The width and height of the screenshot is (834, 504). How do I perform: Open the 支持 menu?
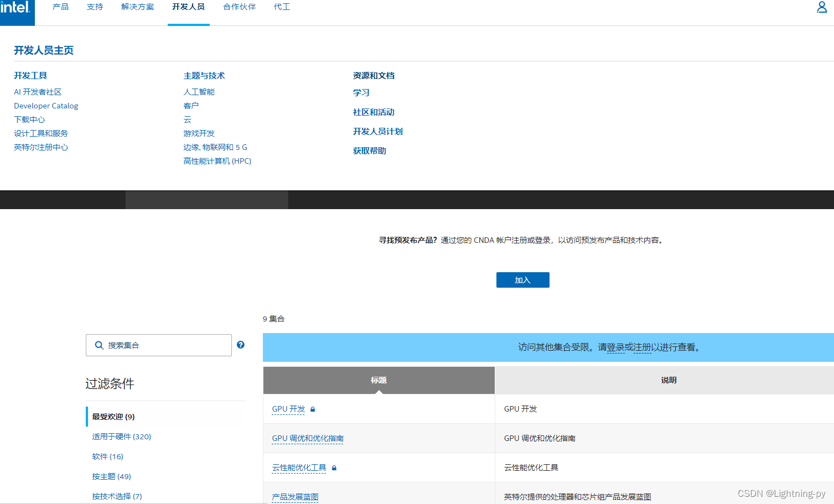coord(95,7)
